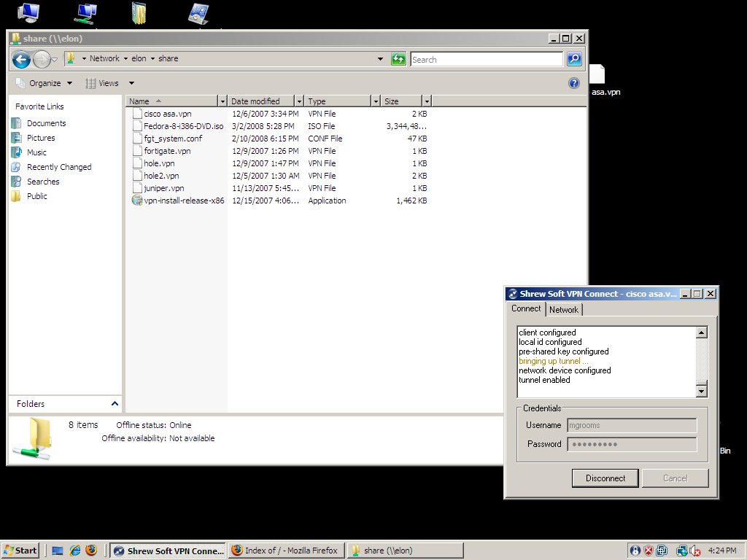Switch to Index of / Firefox taskbar window

coord(285,551)
